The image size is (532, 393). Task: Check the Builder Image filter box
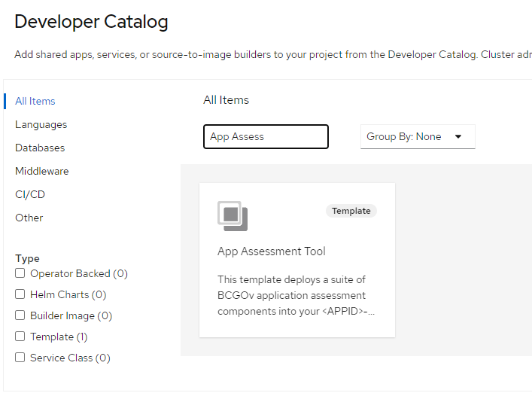(20, 315)
